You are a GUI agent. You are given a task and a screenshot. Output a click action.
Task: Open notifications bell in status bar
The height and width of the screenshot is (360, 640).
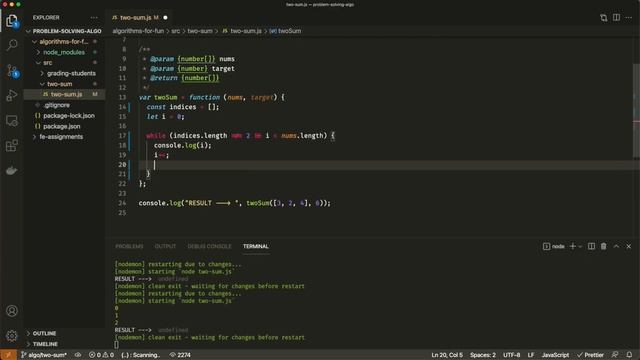[629, 355]
